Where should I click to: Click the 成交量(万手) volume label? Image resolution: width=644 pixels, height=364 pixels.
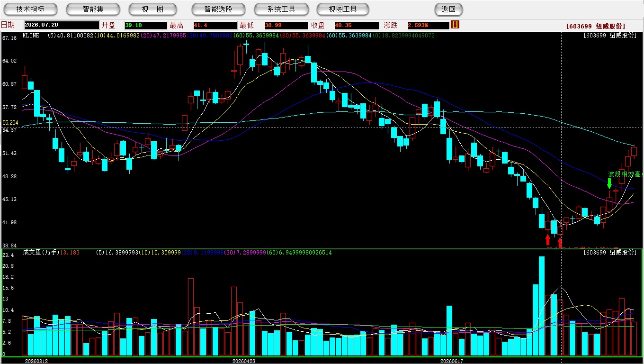click(x=40, y=253)
